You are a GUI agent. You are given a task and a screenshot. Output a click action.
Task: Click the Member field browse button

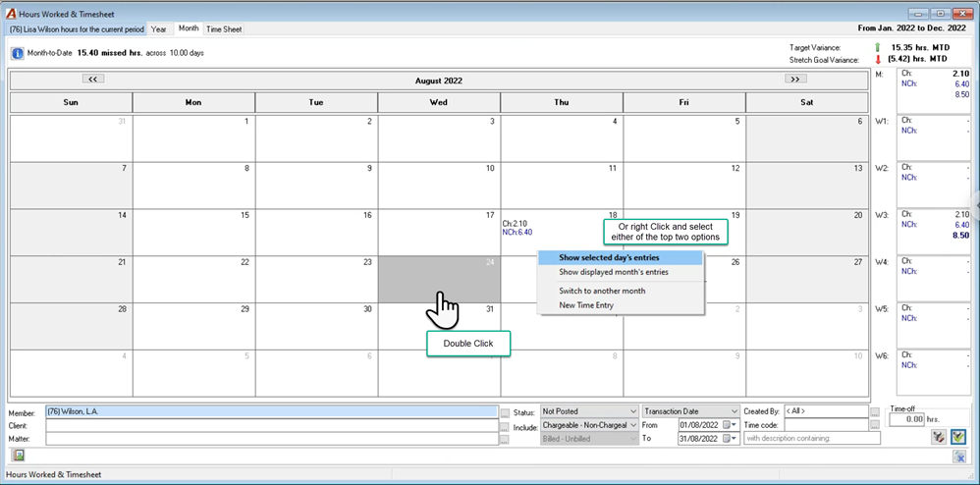click(x=505, y=412)
